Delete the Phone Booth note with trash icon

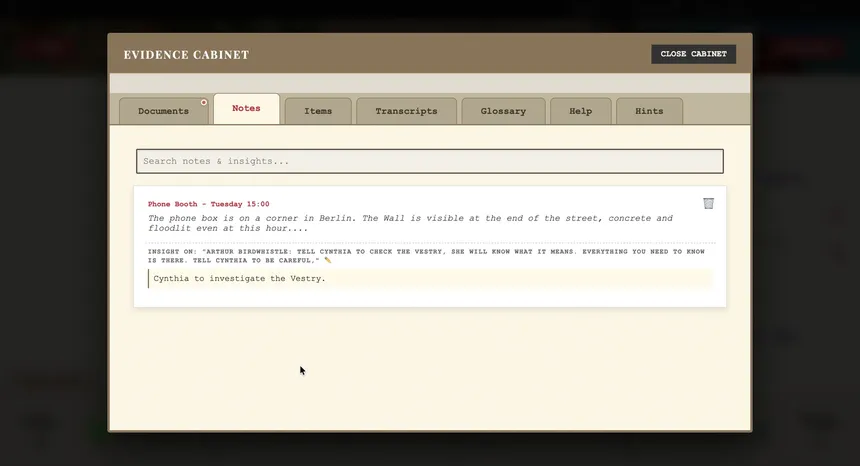point(708,203)
